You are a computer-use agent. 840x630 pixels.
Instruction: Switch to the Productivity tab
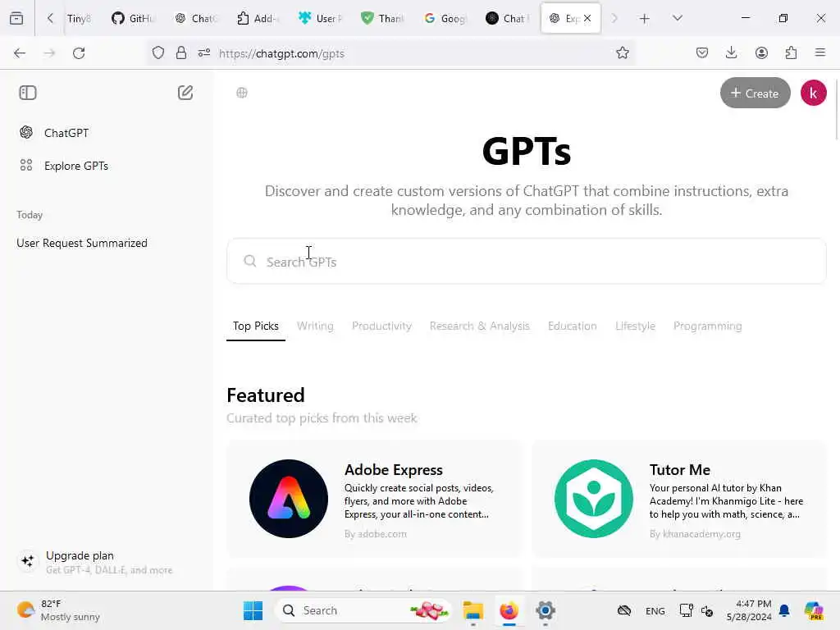pos(381,326)
